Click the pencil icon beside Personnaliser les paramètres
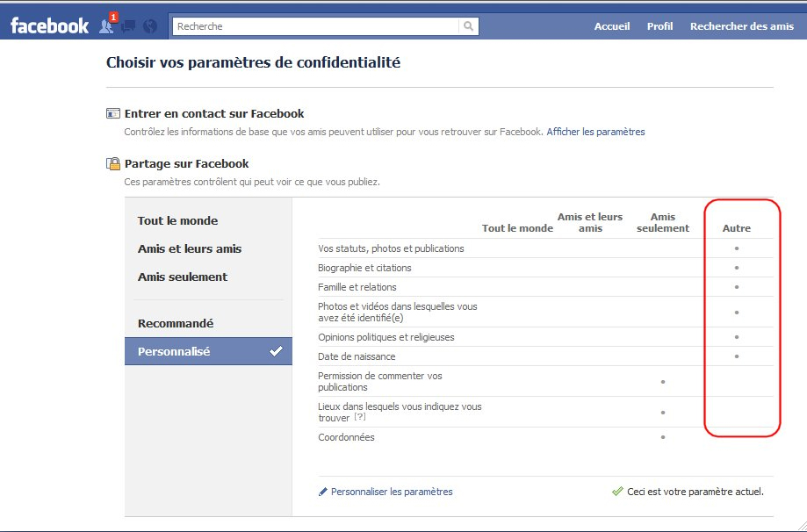This screenshot has height=532, width=807. pyautogui.click(x=323, y=492)
